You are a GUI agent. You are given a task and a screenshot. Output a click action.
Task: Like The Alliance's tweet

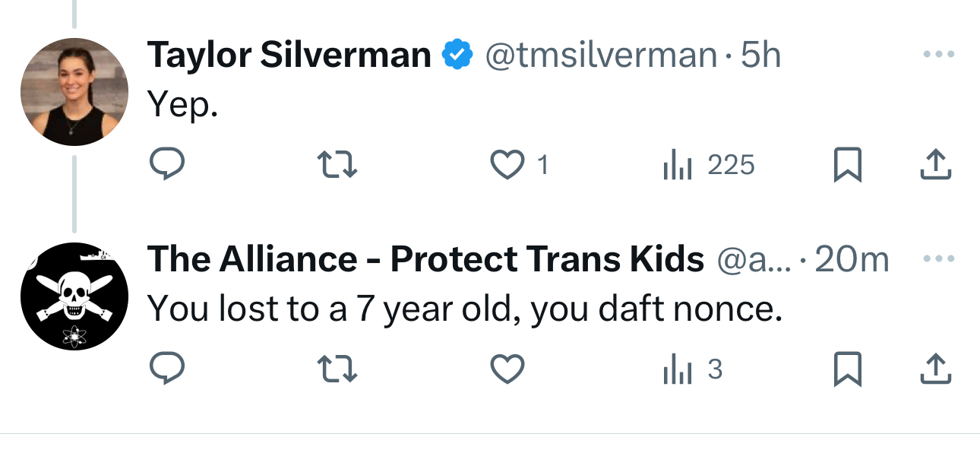507,369
